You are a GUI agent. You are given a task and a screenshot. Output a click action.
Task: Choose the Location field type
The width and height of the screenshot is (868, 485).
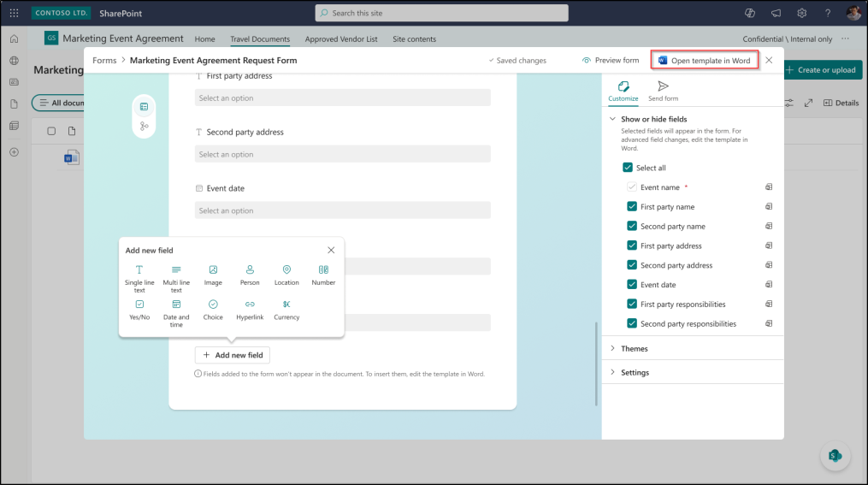click(x=286, y=275)
